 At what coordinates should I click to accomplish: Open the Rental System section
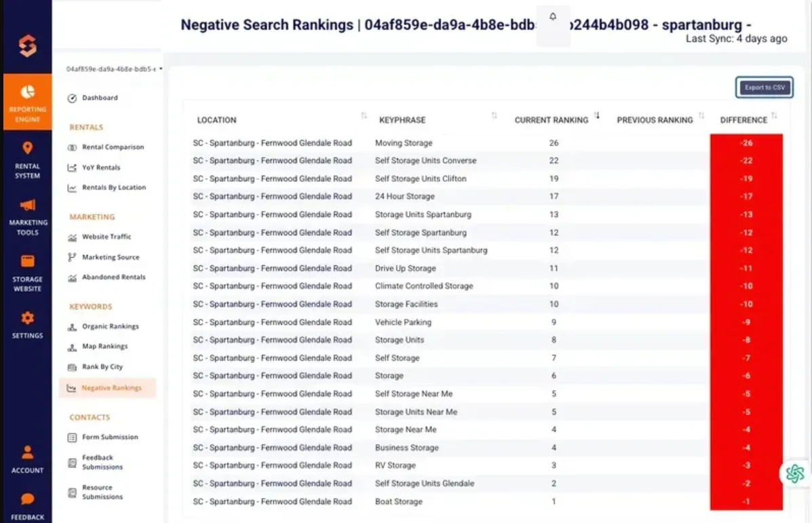(27, 159)
